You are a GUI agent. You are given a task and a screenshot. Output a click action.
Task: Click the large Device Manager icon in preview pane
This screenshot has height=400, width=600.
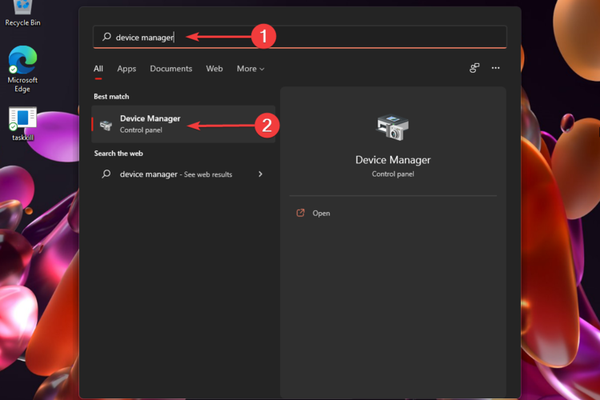tap(391, 128)
